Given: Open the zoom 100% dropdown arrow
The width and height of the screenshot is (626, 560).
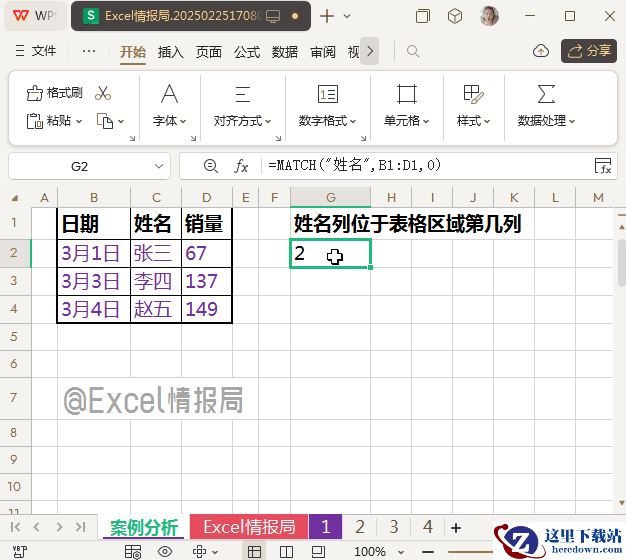Looking at the screenshot, I should (x=401, y=552).
